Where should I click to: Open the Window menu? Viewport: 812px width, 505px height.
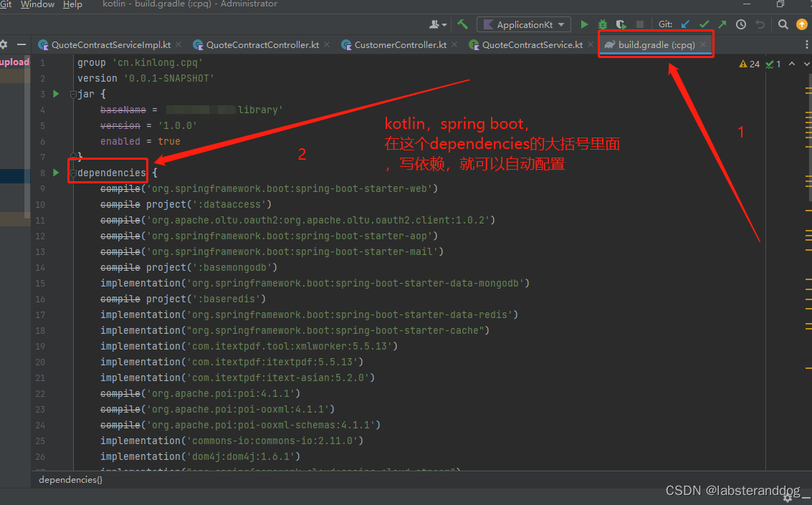click(x=37, y=5)
